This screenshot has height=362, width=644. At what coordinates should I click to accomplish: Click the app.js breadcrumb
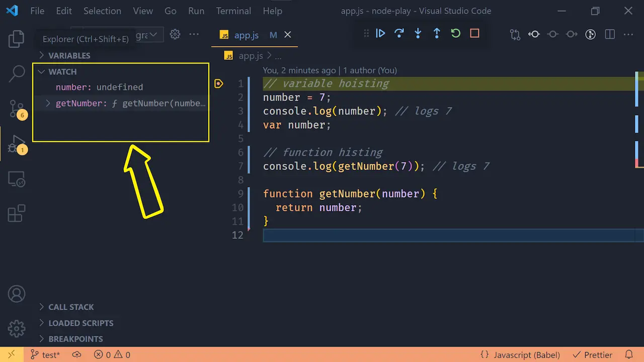click(x=251, y=56)
